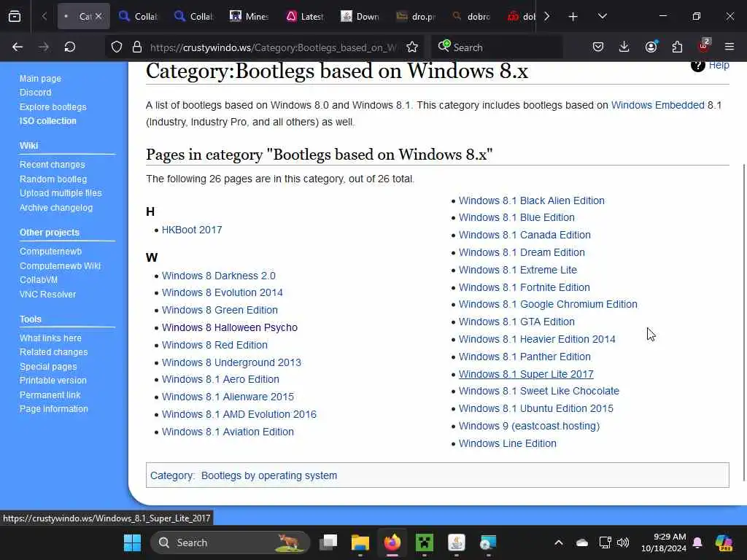
Task: Open the VNC Resolver link
Action: click(47, 295)
